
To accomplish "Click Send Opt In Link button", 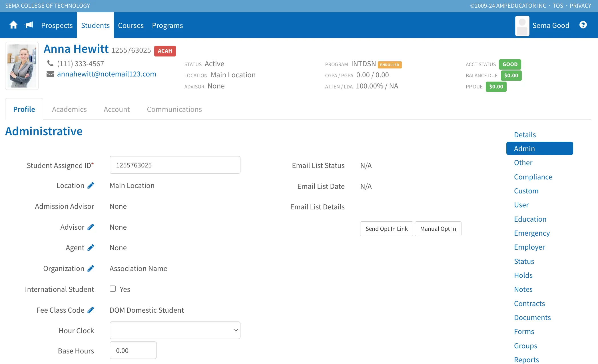I will click(387, 229).
